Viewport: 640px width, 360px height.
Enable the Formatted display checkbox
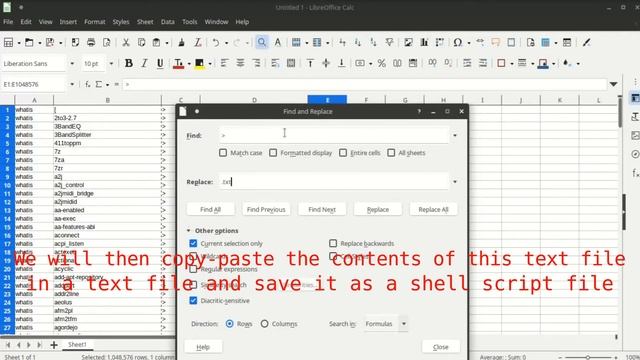pos(273,153)
